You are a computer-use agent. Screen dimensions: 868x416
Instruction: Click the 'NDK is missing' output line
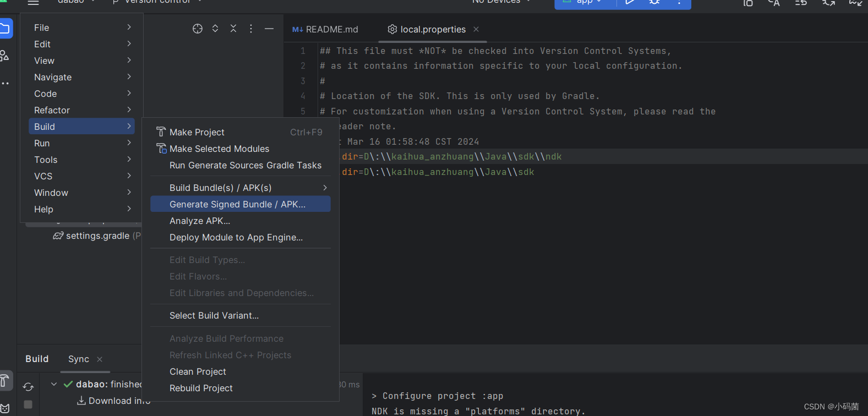coord(478,411)
